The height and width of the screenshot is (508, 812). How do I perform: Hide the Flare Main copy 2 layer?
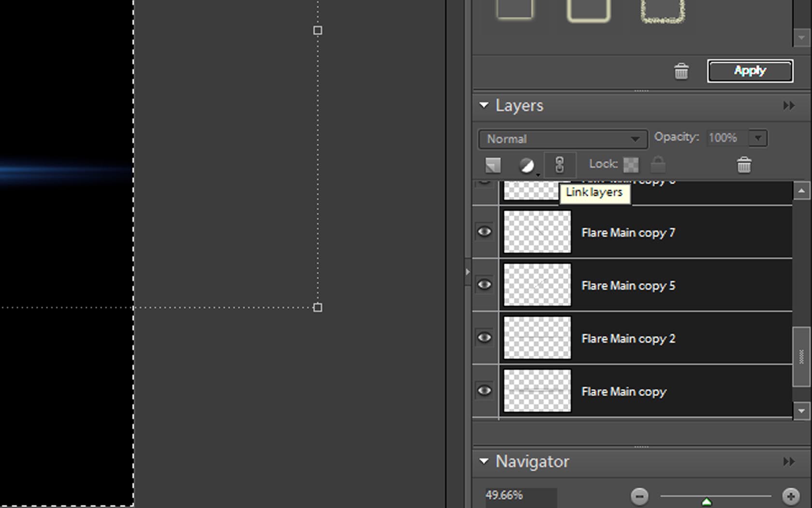(484, 337)
